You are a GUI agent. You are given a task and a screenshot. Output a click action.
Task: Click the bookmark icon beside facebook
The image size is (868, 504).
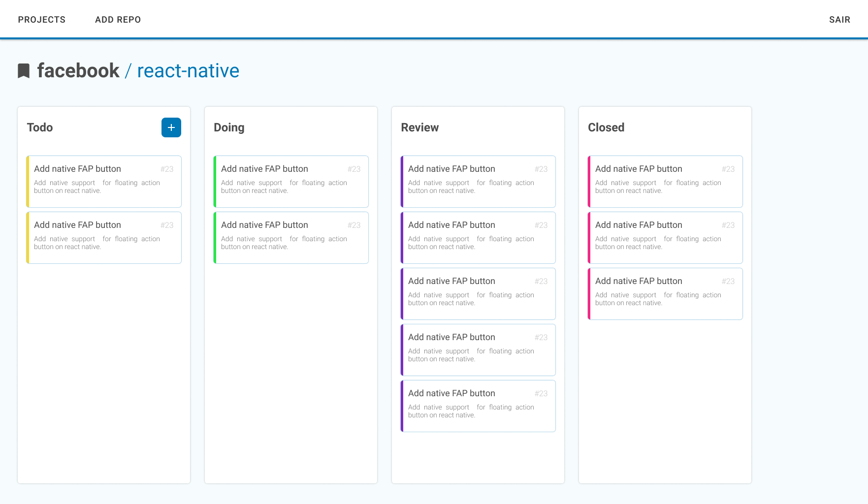tap(24, 71)
